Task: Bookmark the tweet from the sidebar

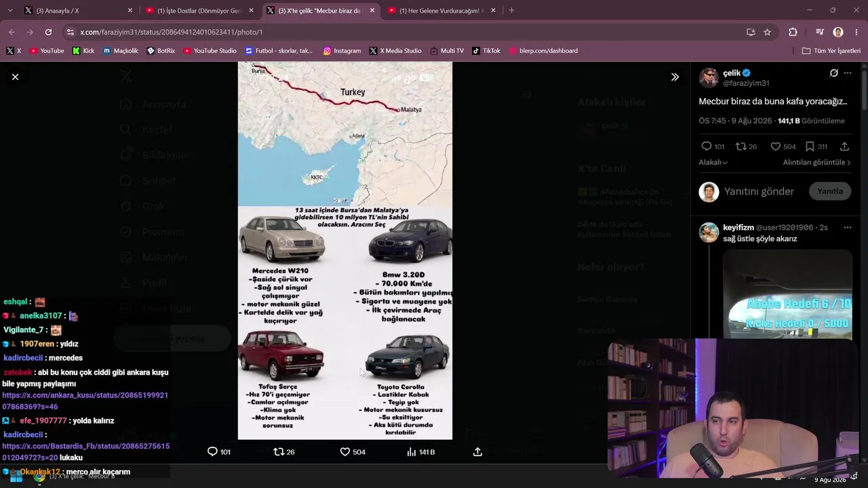Action: click(x=810, y=146)
